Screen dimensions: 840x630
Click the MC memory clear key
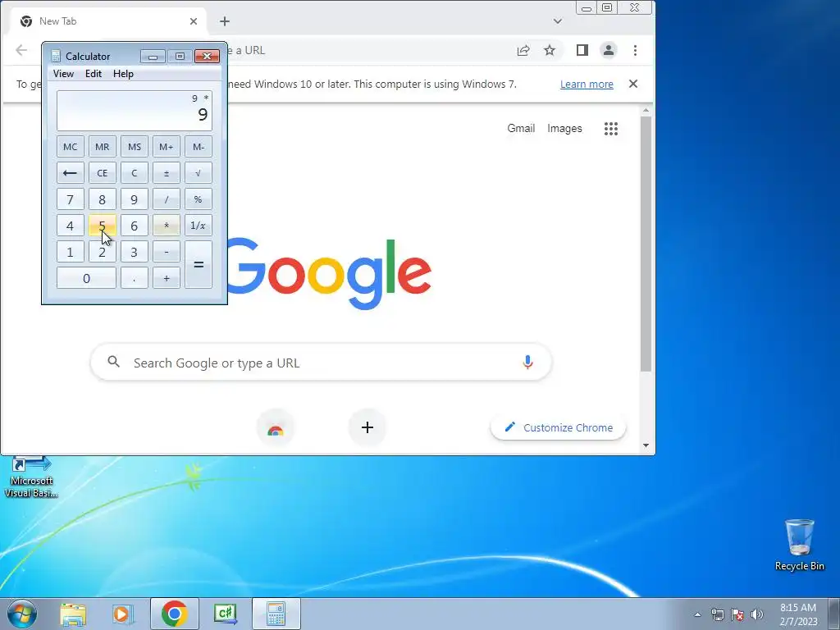71,147
